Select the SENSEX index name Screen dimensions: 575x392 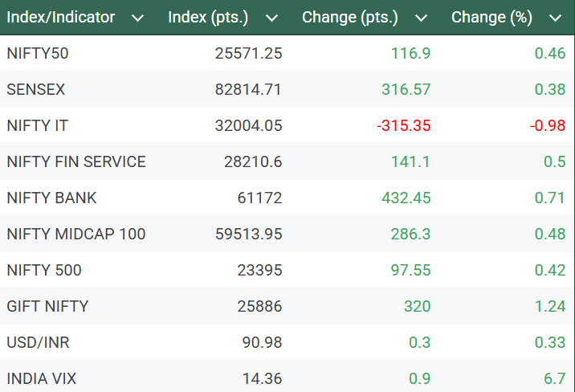point(36,89)
